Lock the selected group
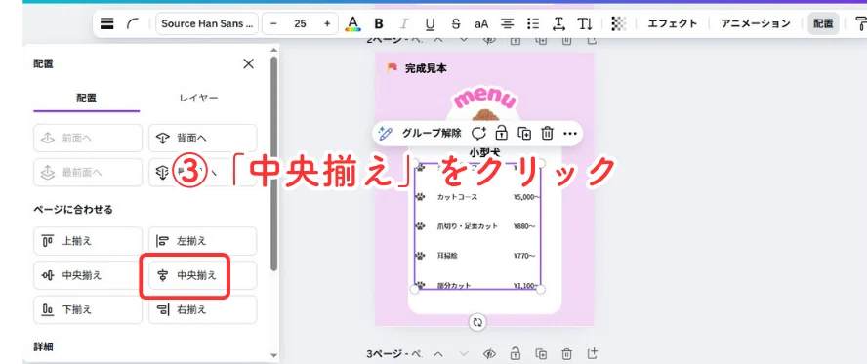Viewport: 868px width, 364px height. tap(502, 134)
